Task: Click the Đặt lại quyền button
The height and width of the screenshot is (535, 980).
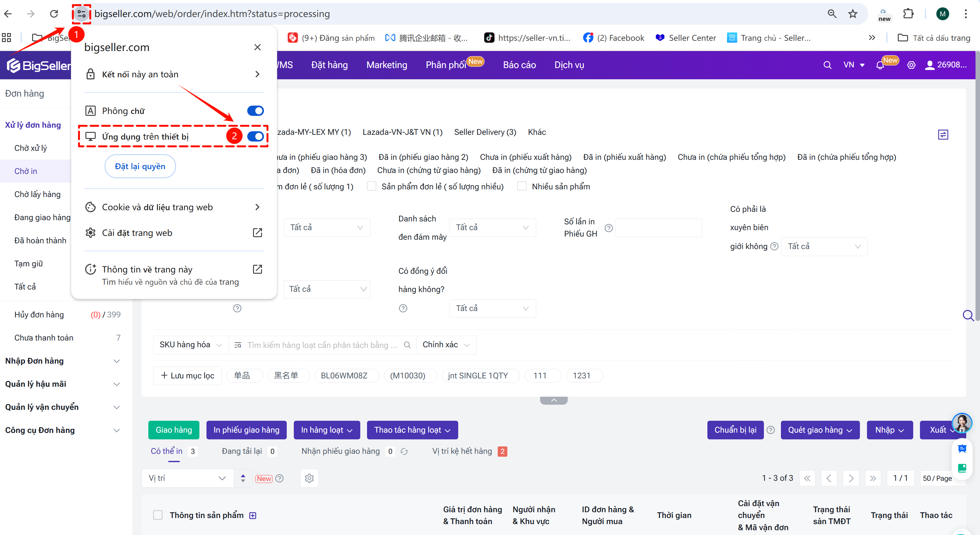Action: tap(140, 167)
